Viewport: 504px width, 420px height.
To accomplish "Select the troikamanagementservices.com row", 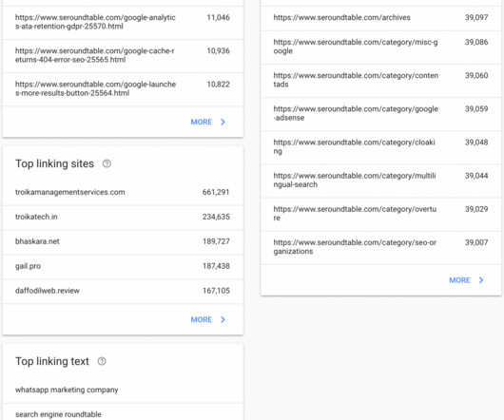I will [x=123, y=192].
